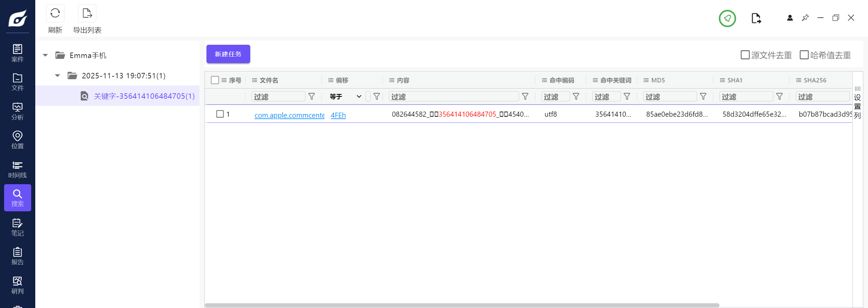Go to the Location (位置) sidebar icon
Image resolution: width=868 pixels, height=308 pixels.
17,140
